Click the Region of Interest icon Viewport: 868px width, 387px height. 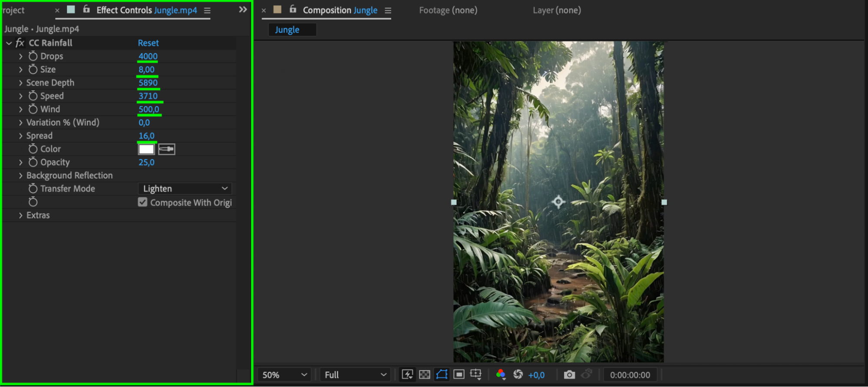[459, 374]
